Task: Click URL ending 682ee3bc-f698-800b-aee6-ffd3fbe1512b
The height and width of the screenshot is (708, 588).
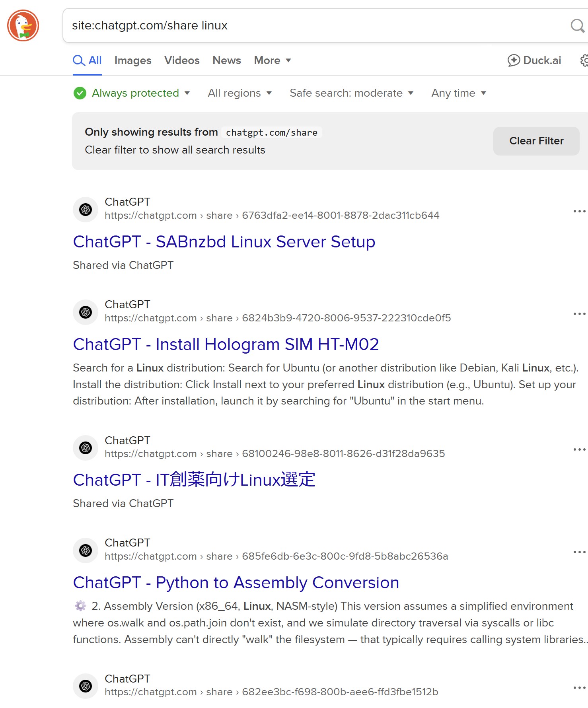Action: click(x=271, y=692)
